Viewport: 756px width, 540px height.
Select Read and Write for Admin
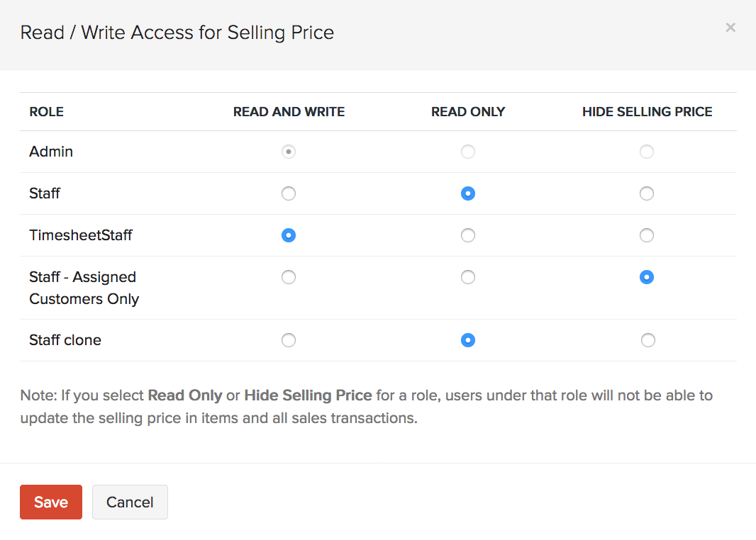[x=289, y=152]
